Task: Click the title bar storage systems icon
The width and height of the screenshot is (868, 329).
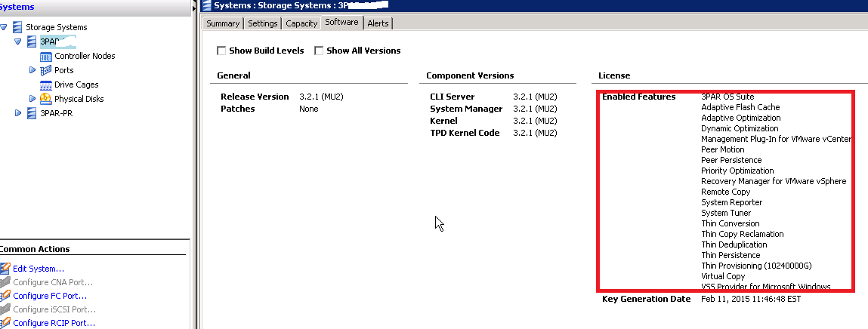Action: [206, 5]
